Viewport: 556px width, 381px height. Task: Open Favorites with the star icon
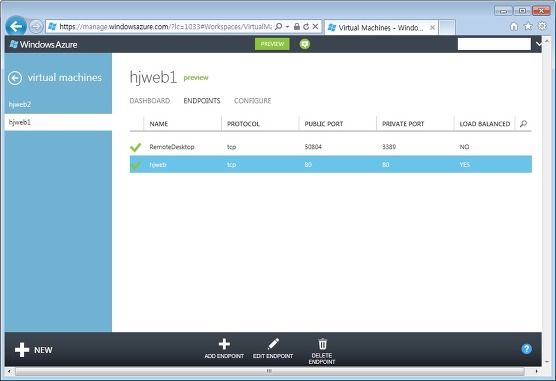click(528, 26)
